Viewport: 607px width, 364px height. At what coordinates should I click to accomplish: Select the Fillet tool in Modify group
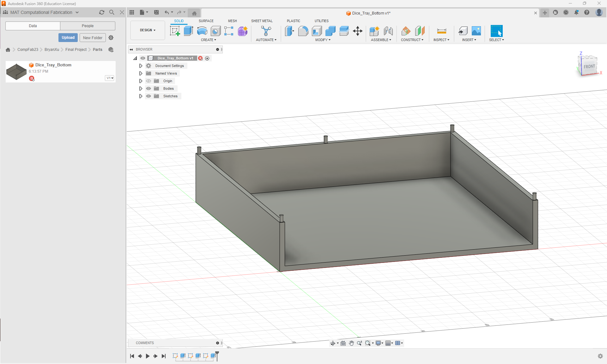303,31
